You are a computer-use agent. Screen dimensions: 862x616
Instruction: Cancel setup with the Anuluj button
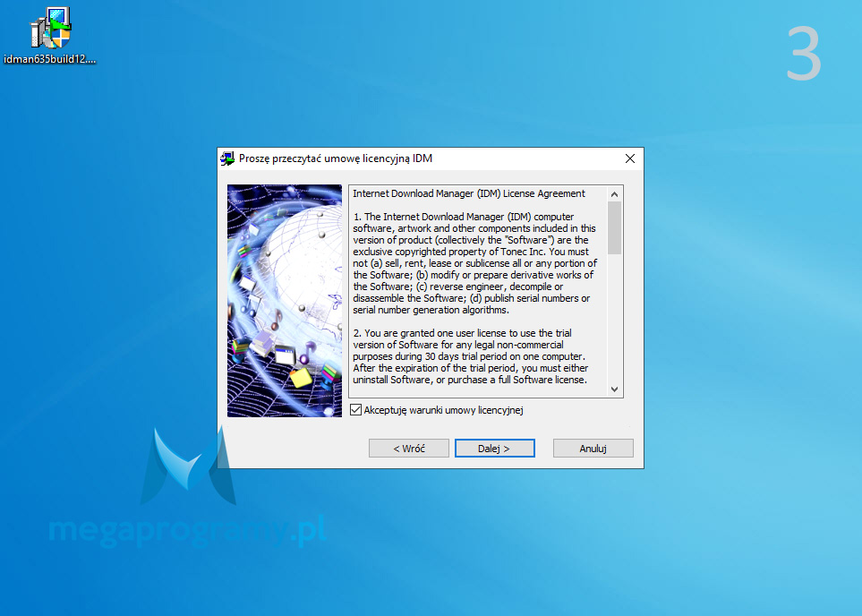coord(593,449)
